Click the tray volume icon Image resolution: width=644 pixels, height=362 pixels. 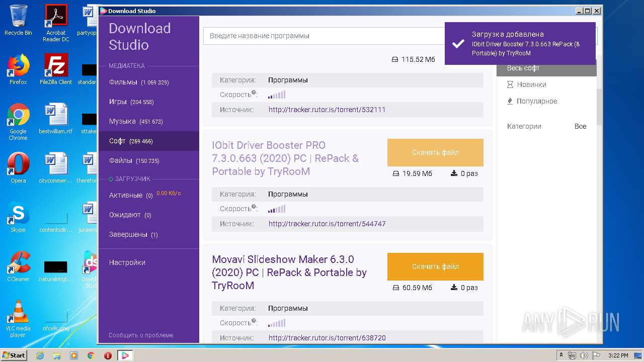click(x=584, y=355)
